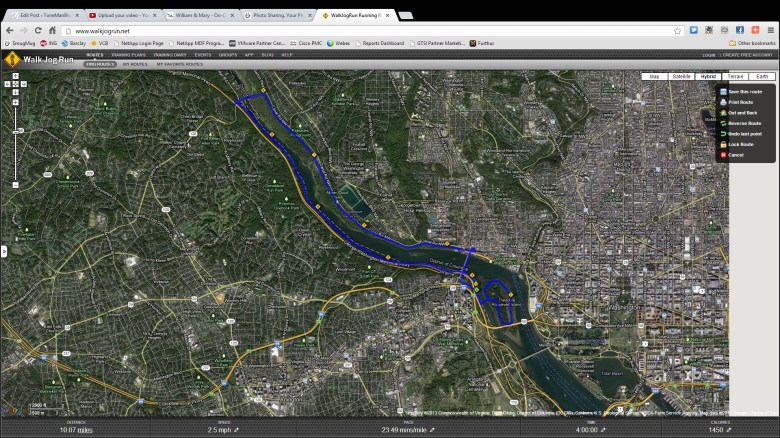Select the My Favorite Routes tab
780x438 pixels.
coord(180,64)
